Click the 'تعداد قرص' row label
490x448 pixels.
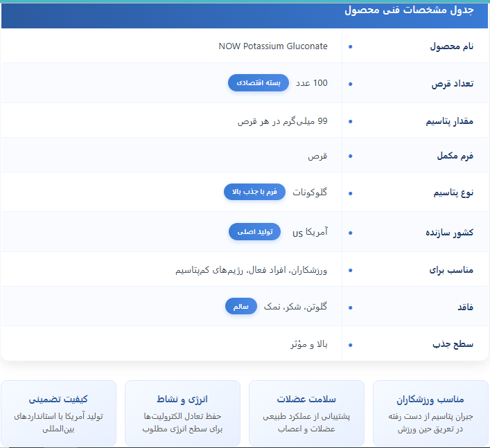click(x=453, y=84)
